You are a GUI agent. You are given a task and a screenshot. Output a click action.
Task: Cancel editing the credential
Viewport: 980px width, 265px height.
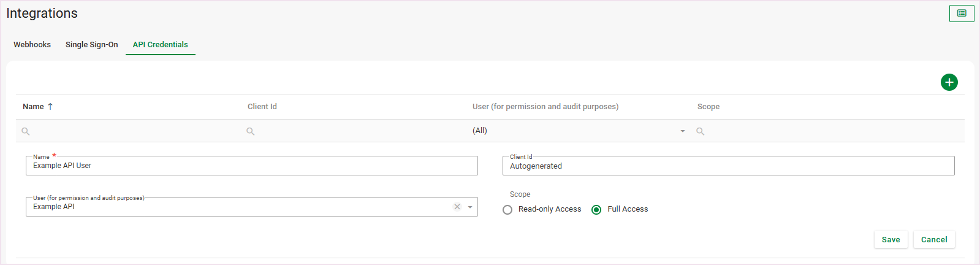[x=934, y=240]
